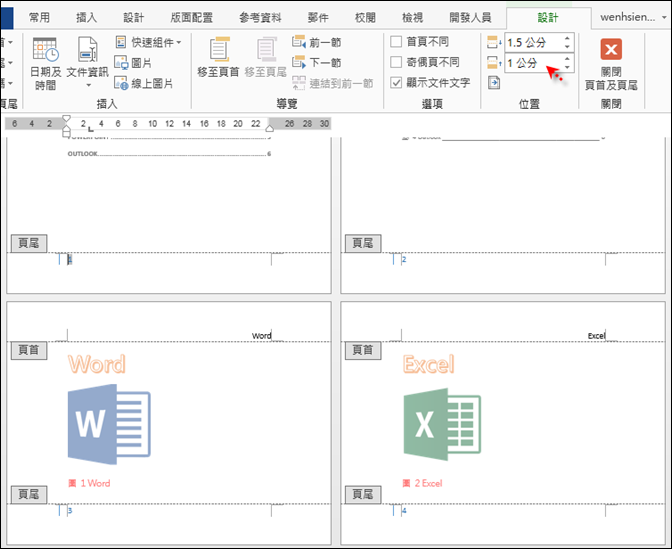Open the Document Info (文件資訊) button
Image resolution: width=672 pixels, height=549 pixels.
click(x=88, y=63)
